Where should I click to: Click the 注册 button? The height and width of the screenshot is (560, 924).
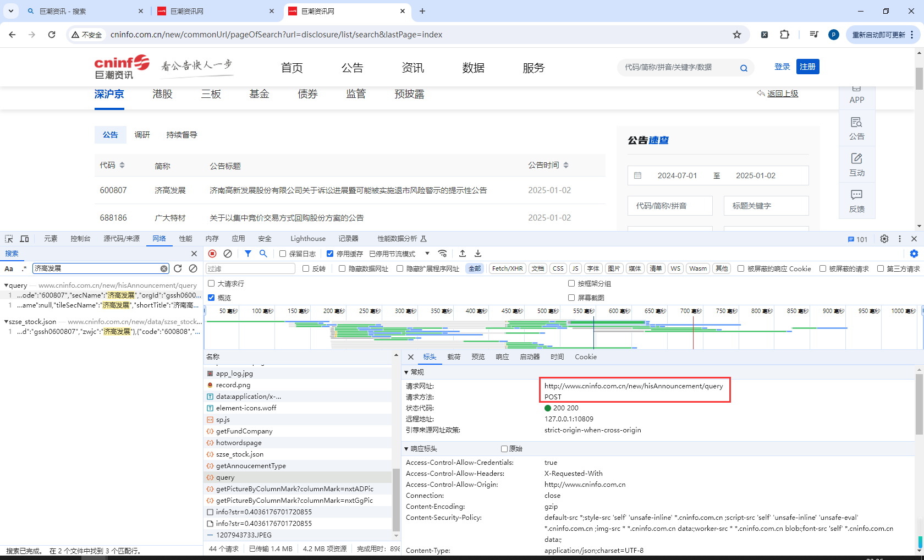click(x=807, y=67)
